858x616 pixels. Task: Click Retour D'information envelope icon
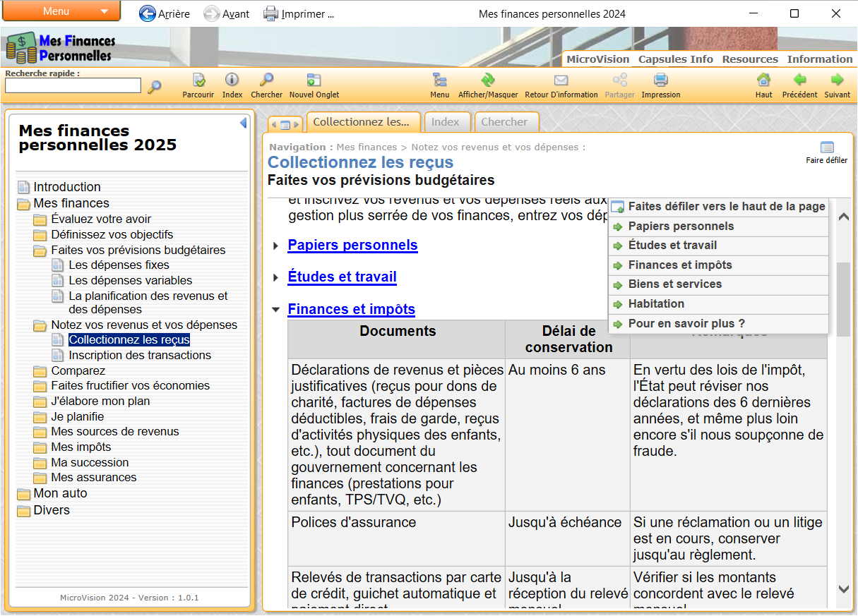coord(561,80)
